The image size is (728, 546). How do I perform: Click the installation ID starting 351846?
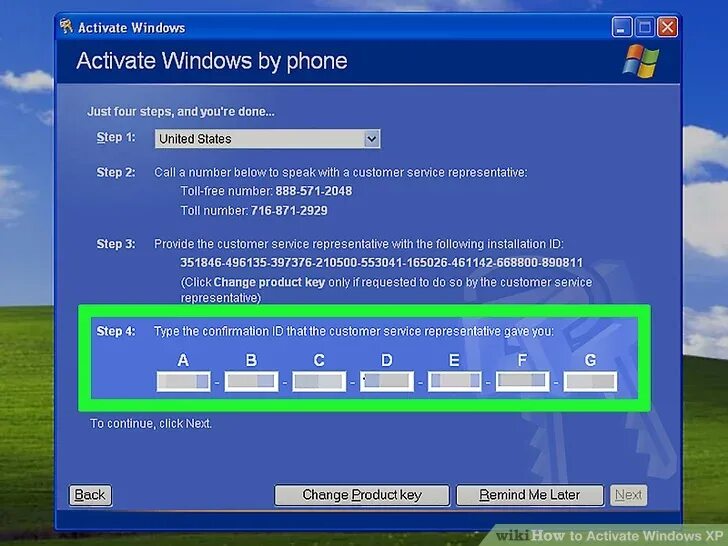click(381, 262)
